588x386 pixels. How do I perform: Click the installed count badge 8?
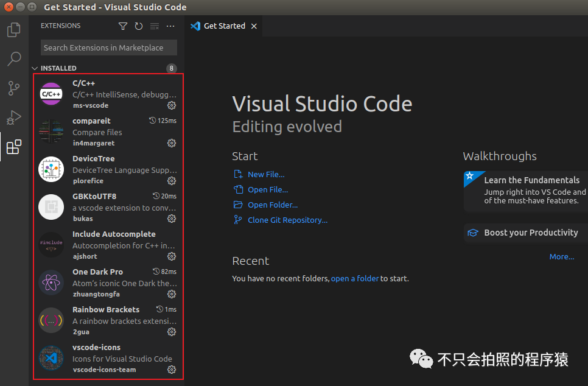click(x=172, y=68)
